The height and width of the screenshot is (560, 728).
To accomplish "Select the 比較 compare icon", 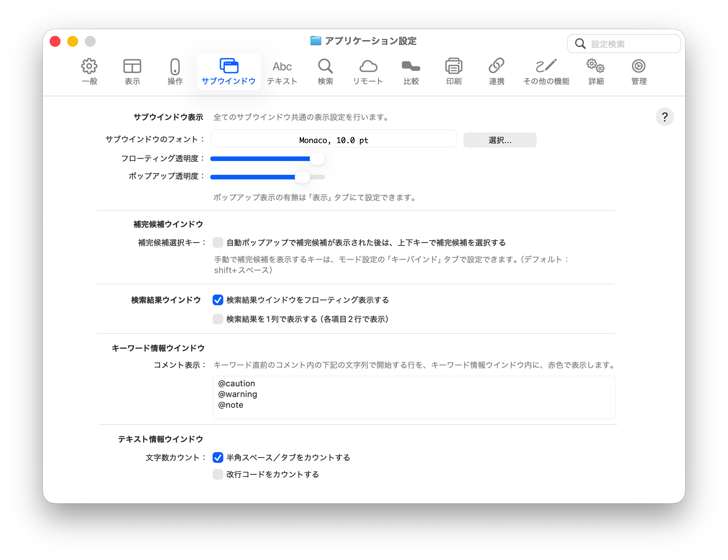I will (411, 67).
